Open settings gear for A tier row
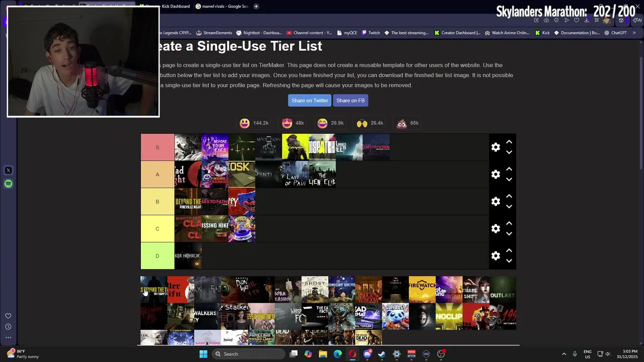 coord(496,174)
